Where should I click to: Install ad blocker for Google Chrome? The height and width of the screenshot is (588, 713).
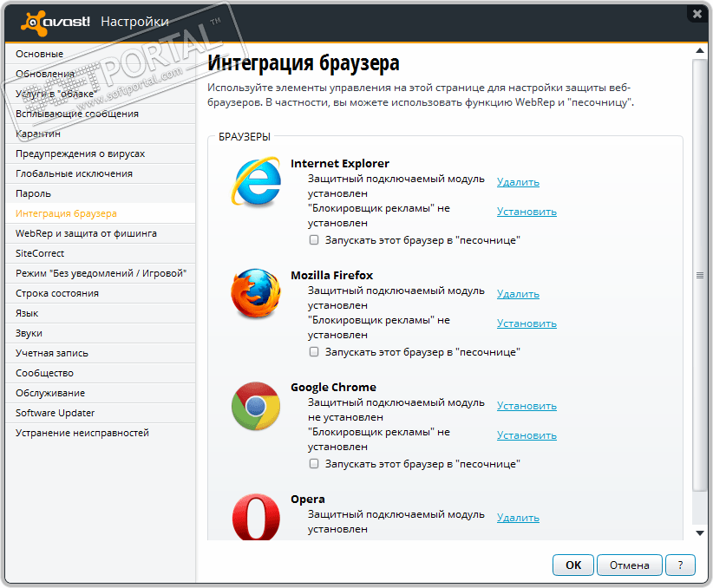[x=527, y=435]
